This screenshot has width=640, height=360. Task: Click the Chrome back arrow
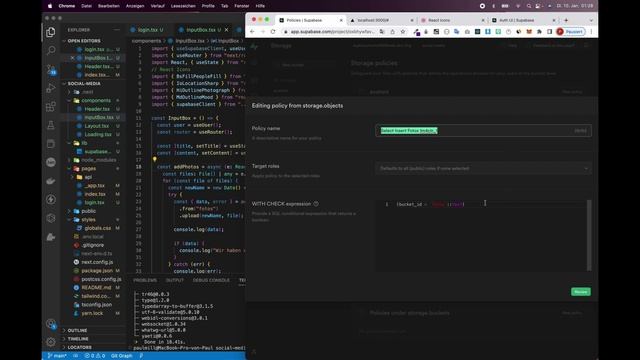pyautogui.click(x=252, y=31)
